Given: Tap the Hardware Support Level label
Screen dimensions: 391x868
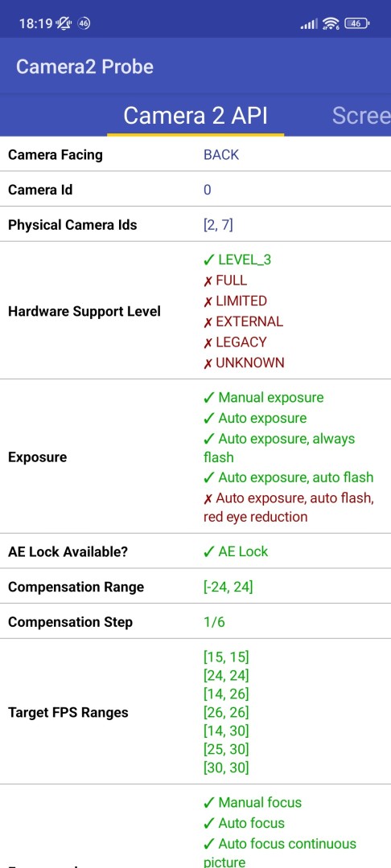Looking at the screenshot, I should pos(84,311).
